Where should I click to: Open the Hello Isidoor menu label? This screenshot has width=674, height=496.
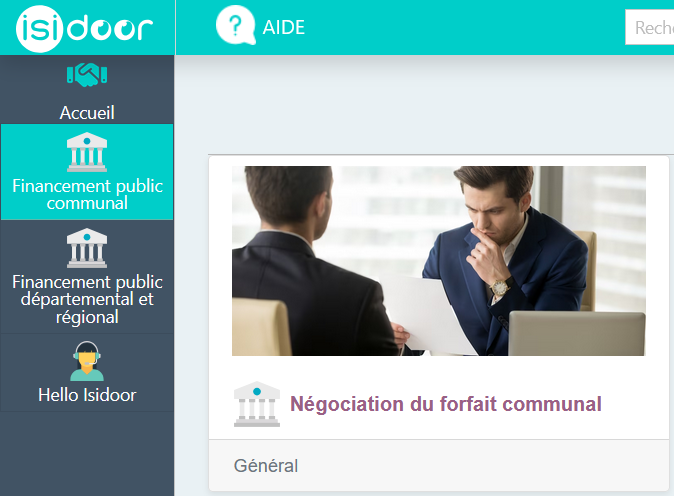(x=87, y=395)
